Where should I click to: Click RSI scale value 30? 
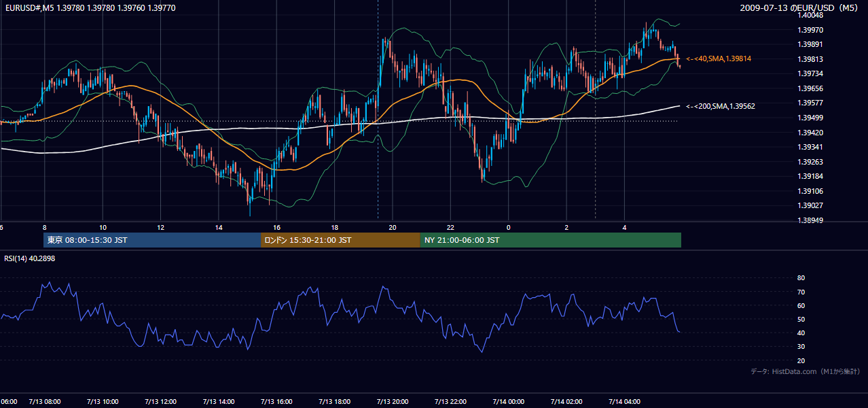tap(801, 346)
